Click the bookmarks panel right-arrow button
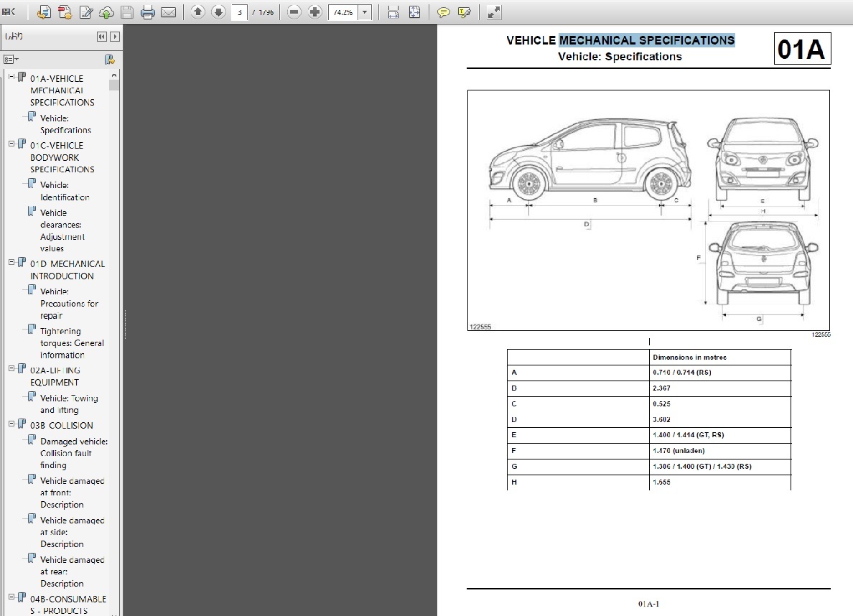The image size is (853, 616). (115, 37)
